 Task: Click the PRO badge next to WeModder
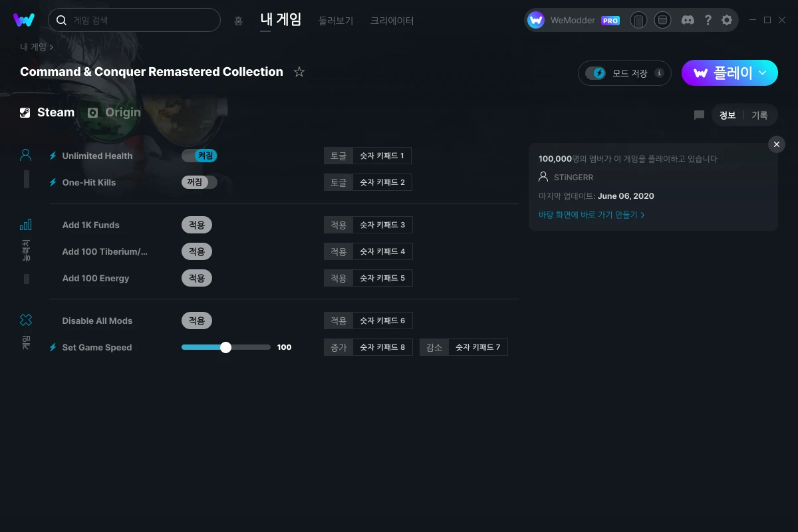pos(610,21)
